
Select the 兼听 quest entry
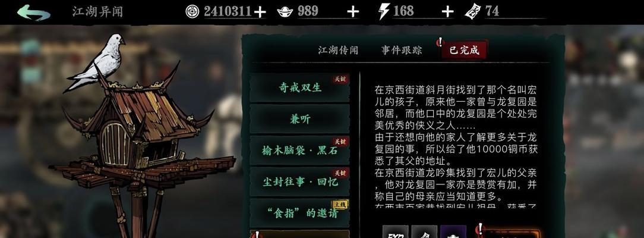[300, 119]
